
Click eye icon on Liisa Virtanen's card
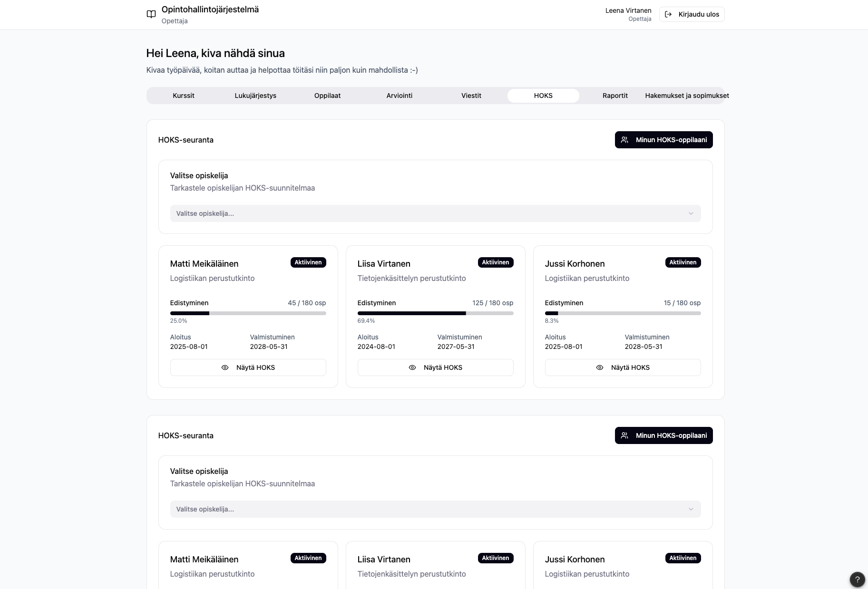(412, 367)
